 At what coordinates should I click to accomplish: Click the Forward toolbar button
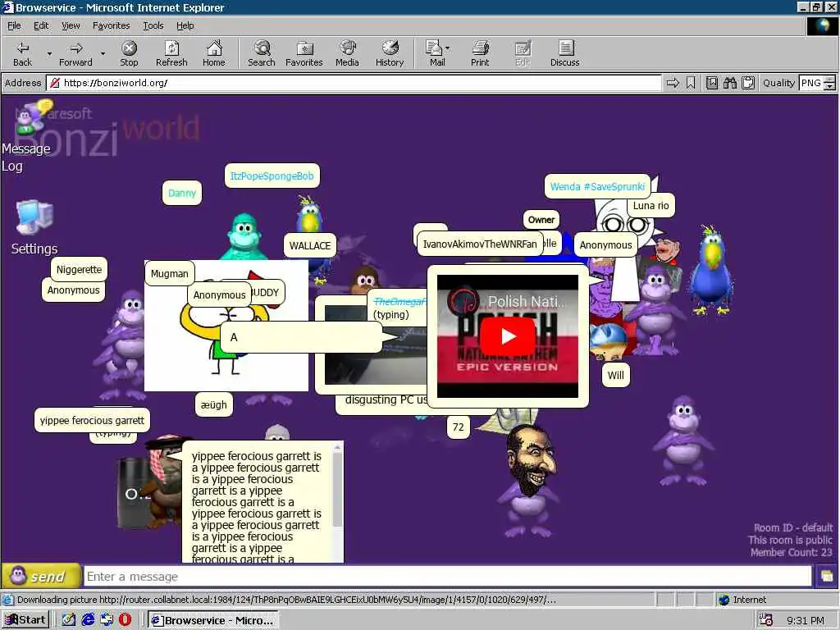click(x=75, y=53)
